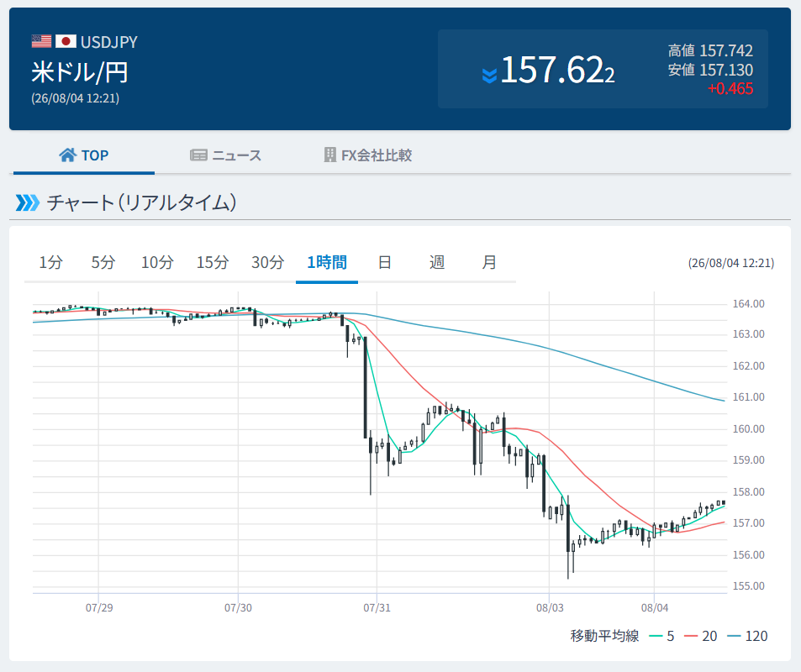Select the 15分 chart interval
The width and height of the screenshot is (801, 672).
pyautogui.click(x=213, y=262)
